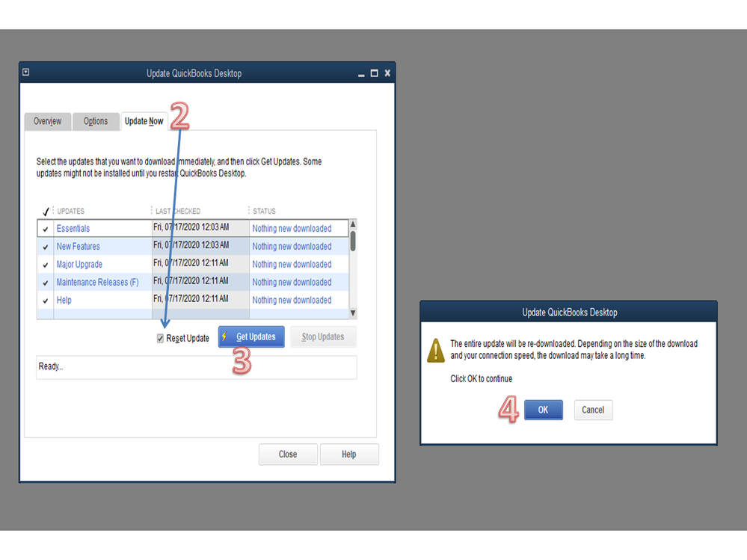Open the Maintenance Releases (F) link
747x560 pixels.
pyautogui.click(x=97, y=283)
